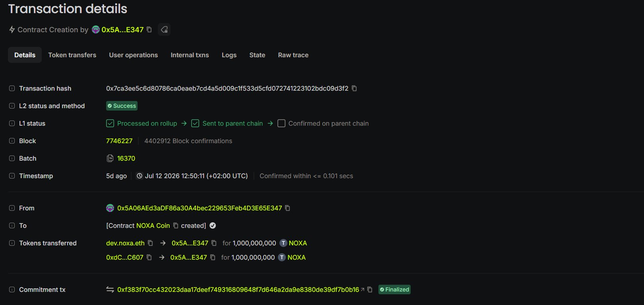Open the NOXA Coin contract link
Image resolution: width=644 pixels, height=305 pixels.
pyautogui.click(x=153, y=225)
